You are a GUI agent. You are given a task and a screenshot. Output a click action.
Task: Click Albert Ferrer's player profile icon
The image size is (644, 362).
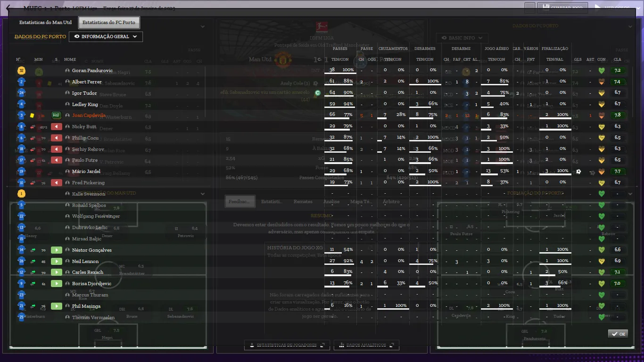coord(67,82)
